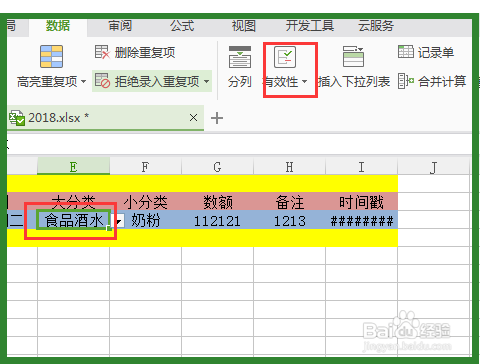Click the 高亮重复项 button label
480x364 pixels.
click(47, 81)
